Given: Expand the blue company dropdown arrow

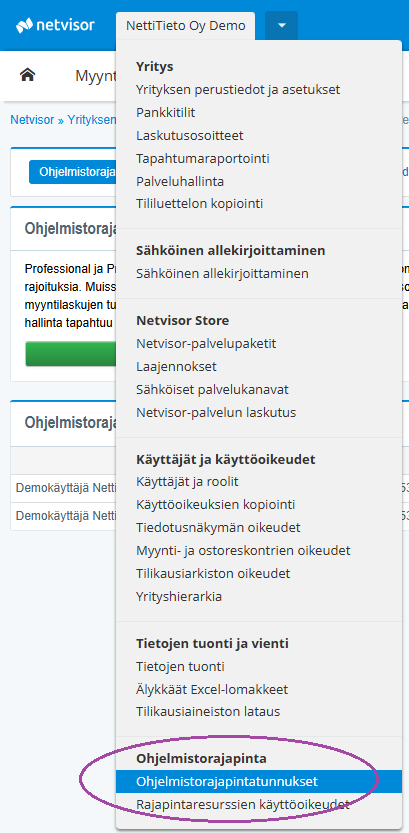Looking at the screenshot, I should pos(282,25).
